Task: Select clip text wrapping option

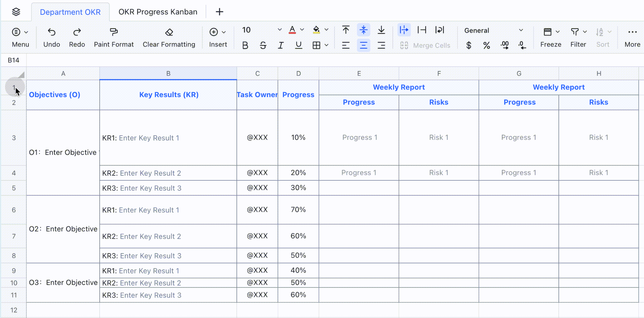Action: coord(422,30)
